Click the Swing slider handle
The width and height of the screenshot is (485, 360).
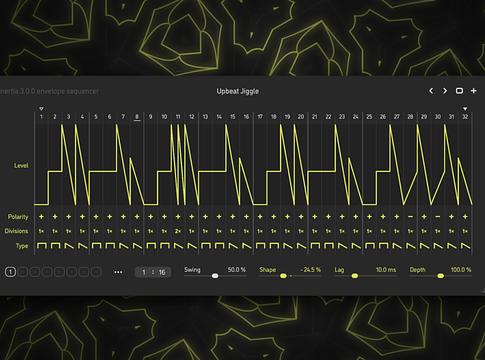point(215,276)
